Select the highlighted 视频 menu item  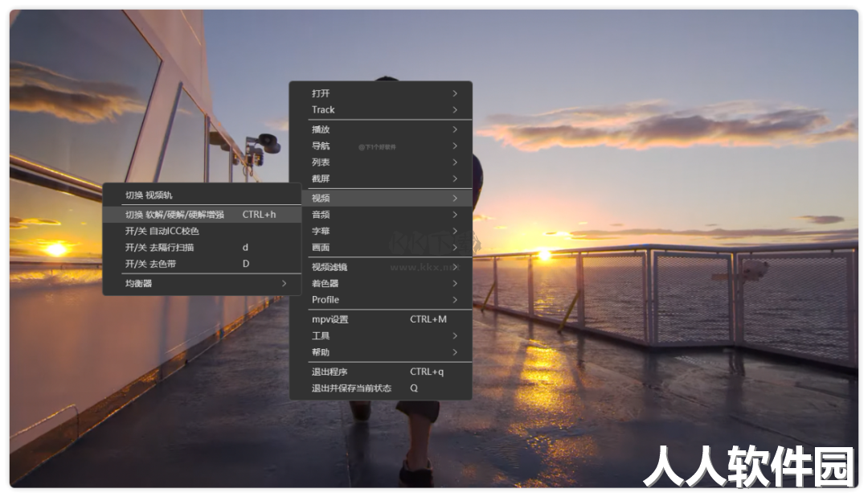[381, 198]
